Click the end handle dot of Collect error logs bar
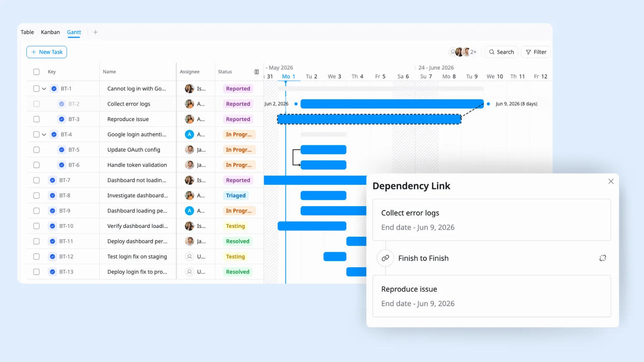The image size is (644, 362). (x=488, y=104)
